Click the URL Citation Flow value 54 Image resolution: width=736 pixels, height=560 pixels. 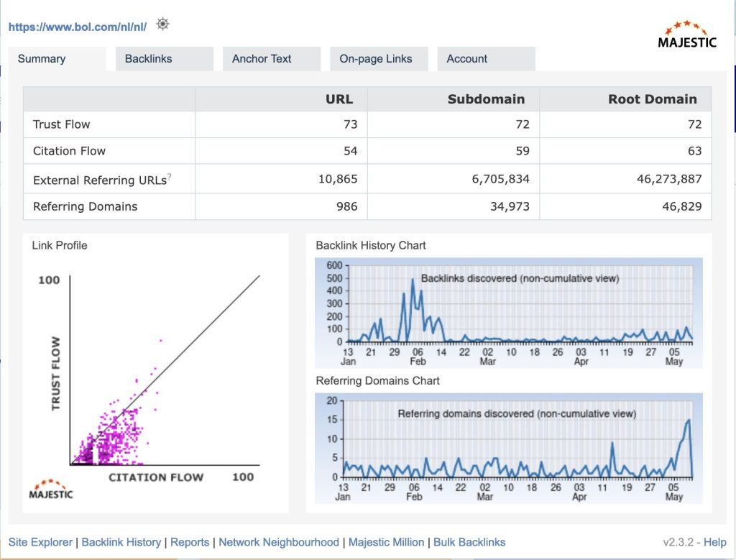point(351,151)
